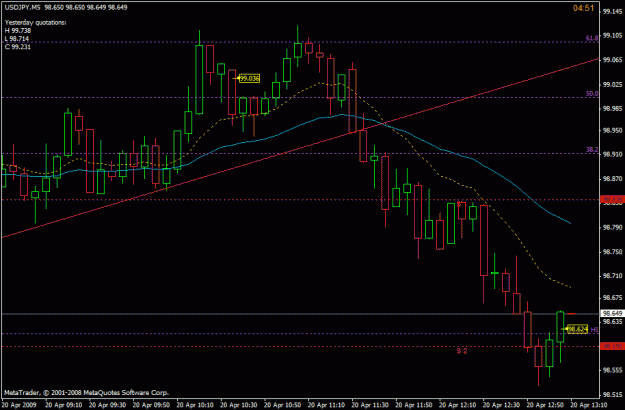Click the yellow 99.036 price tag
Screen dimensions: 625x410
[250, 78]
